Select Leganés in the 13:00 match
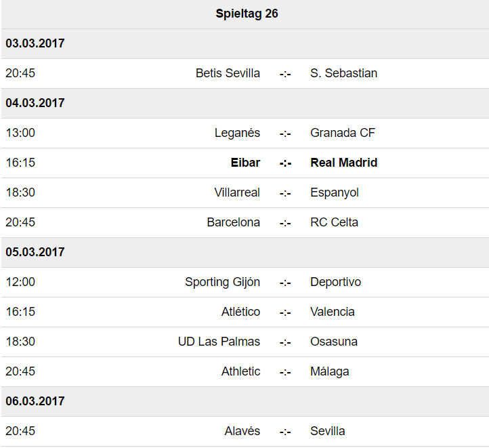This screenshot has width=489, height=448. point(237,133)
